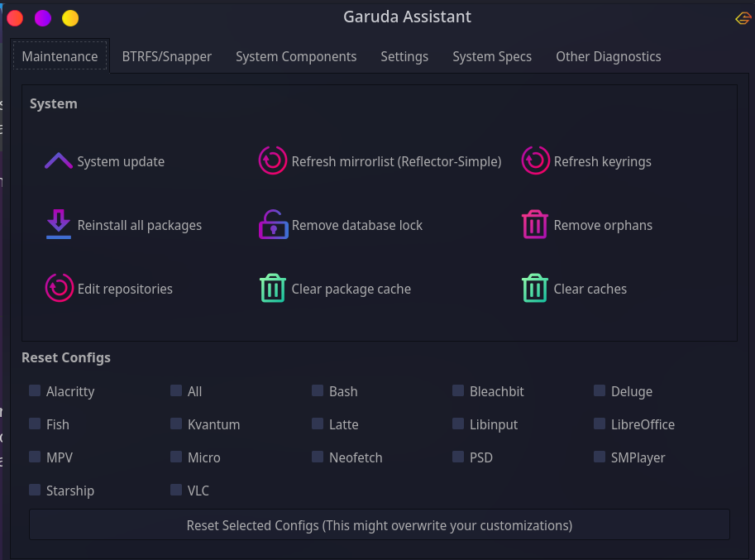This screenshot has height=560, width=755.
Task: Switch to Other Diagnostics tab
Action: [609, 56]
